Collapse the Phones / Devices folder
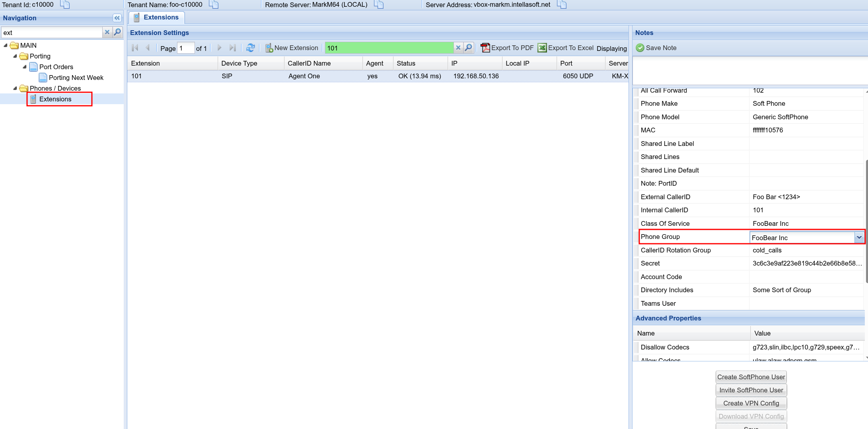This screenshot has width=868, height=429. click(x=15, y=88)
